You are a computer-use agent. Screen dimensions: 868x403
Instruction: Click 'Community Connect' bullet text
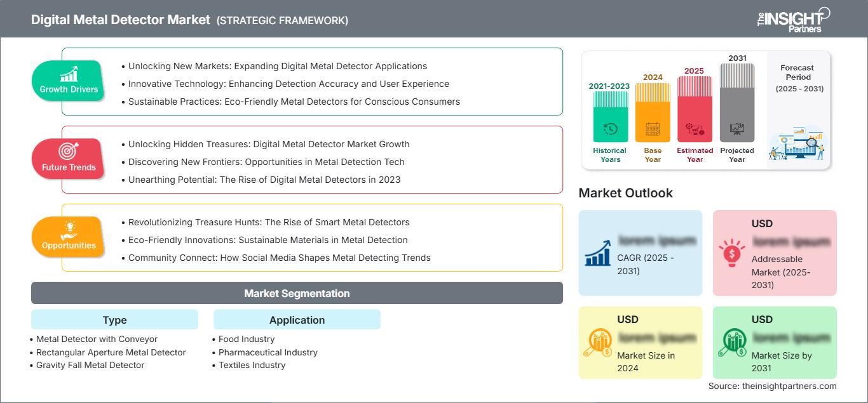pyautogui.click(x=280, y=258)
